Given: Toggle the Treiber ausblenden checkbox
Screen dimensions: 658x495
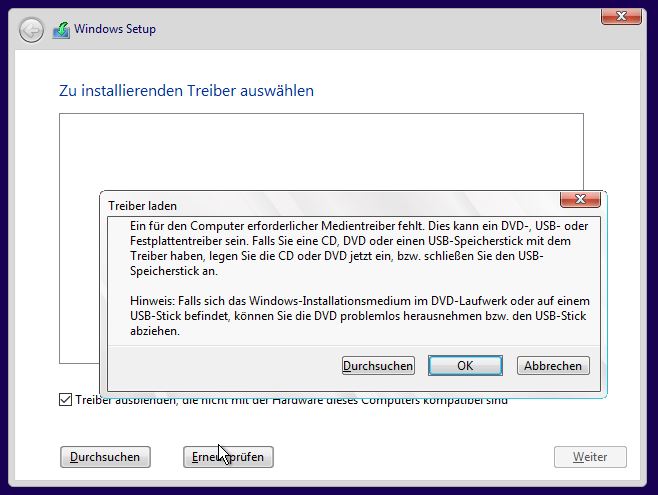Looking at the screenshot, I should (65, 400).
